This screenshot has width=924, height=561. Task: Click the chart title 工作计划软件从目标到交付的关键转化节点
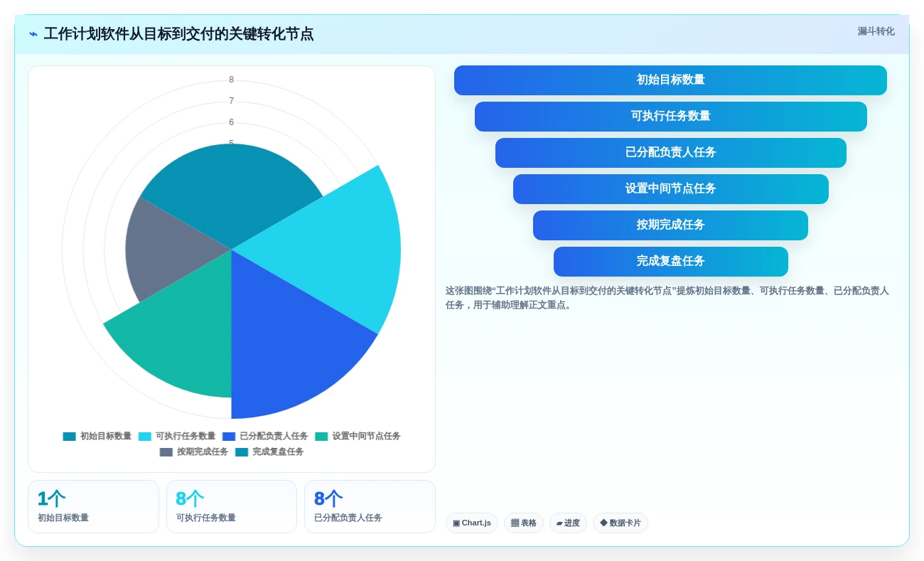[x=178, y=34]
